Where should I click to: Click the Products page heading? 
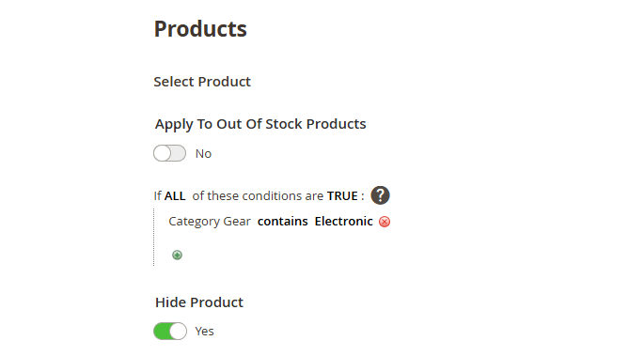click(200, 29)
